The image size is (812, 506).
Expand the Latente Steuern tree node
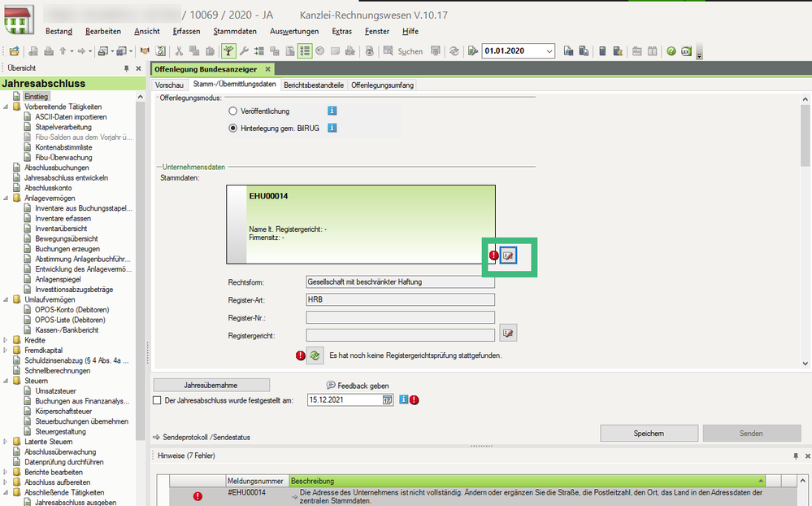(x=6, y=442)
